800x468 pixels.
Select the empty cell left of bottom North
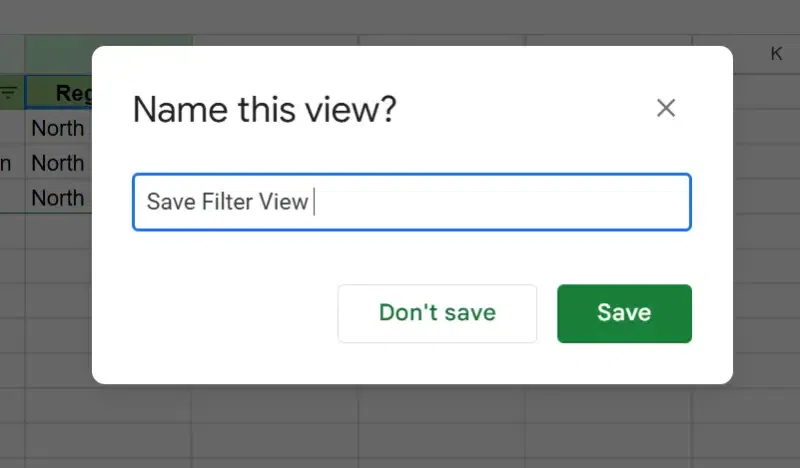11,197
